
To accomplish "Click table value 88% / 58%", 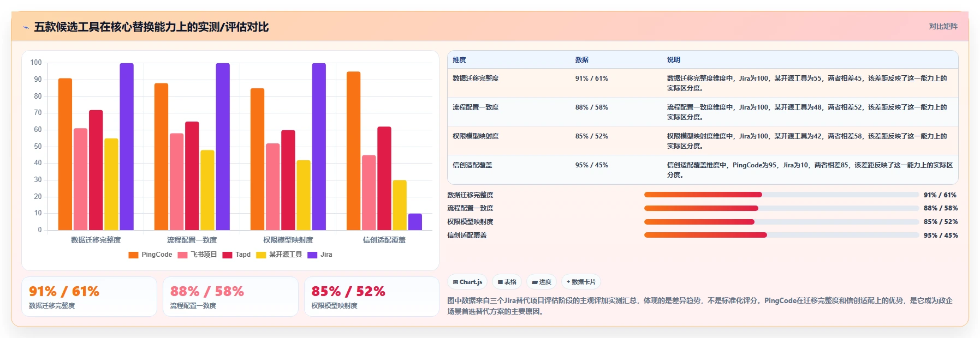I will [591, 107].
